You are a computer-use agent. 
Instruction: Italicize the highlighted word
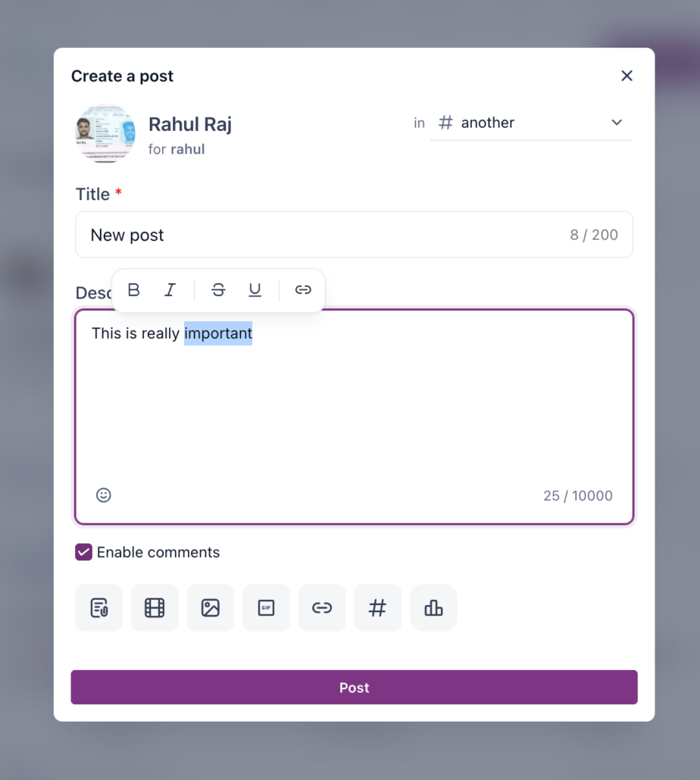click(x=170, y=289)
